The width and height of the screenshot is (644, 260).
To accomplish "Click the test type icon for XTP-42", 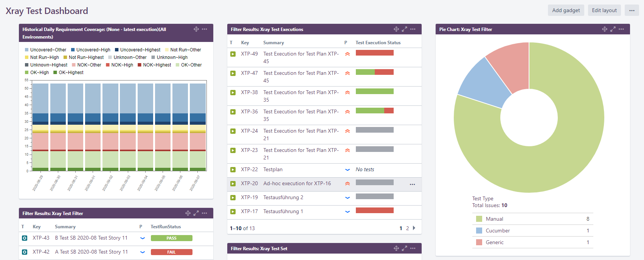I will click(25, 252).
